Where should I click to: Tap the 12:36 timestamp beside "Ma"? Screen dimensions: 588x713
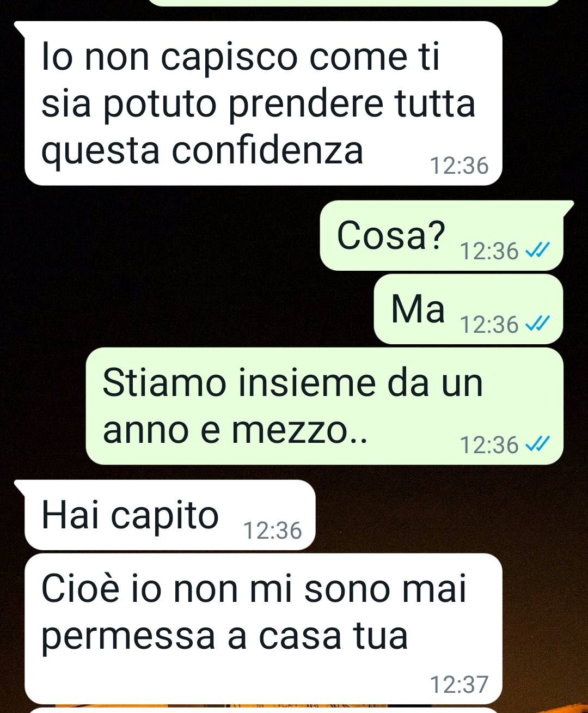point(489,325)
